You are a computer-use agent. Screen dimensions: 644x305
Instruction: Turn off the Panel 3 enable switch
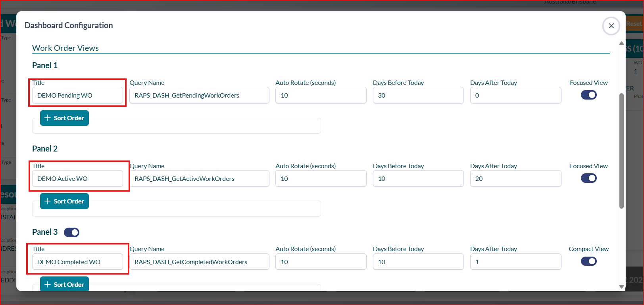tap(71, 232)
